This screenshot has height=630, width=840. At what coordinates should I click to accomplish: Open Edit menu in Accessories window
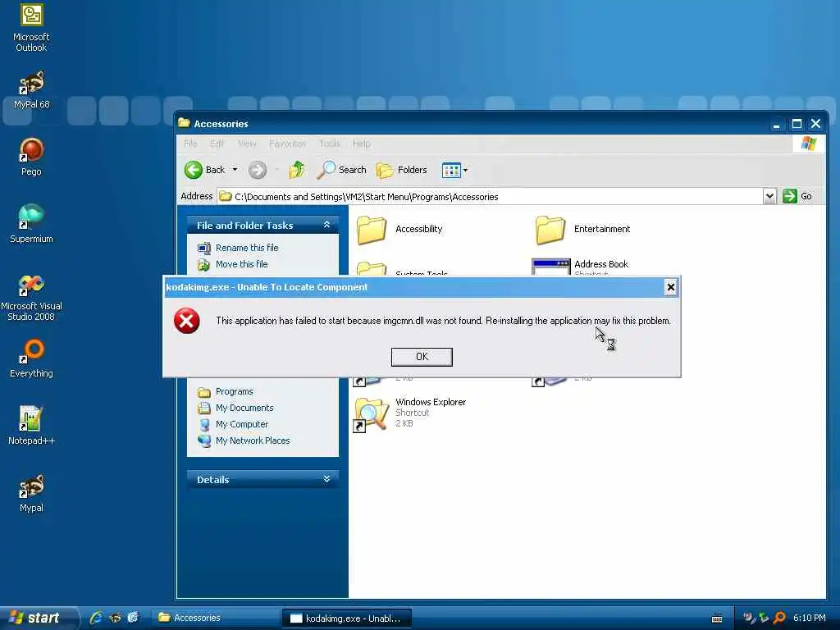(x=217, y=144)
